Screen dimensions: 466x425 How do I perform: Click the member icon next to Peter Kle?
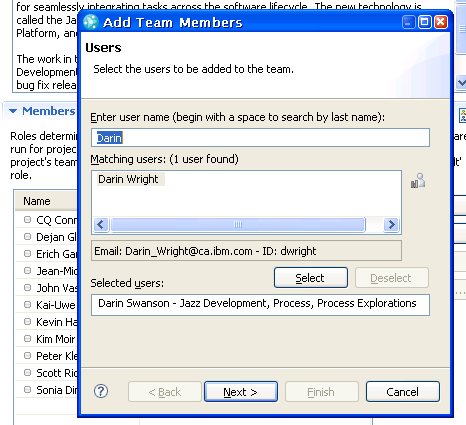click(28, 356)
